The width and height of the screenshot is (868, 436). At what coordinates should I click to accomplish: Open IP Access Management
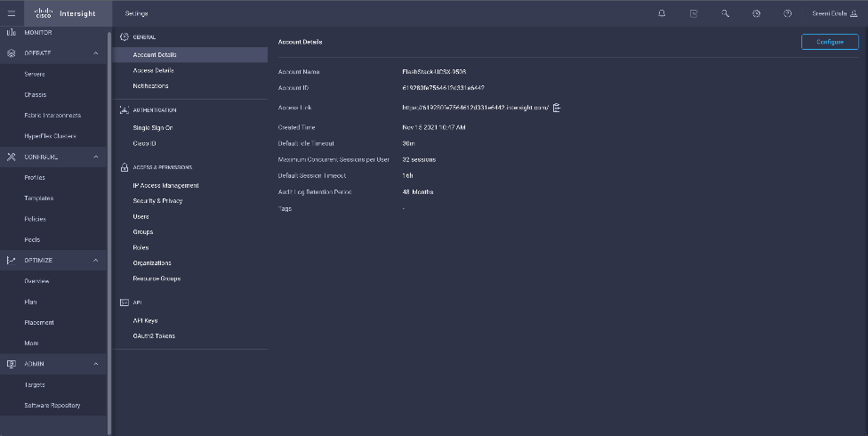[165, 186]
